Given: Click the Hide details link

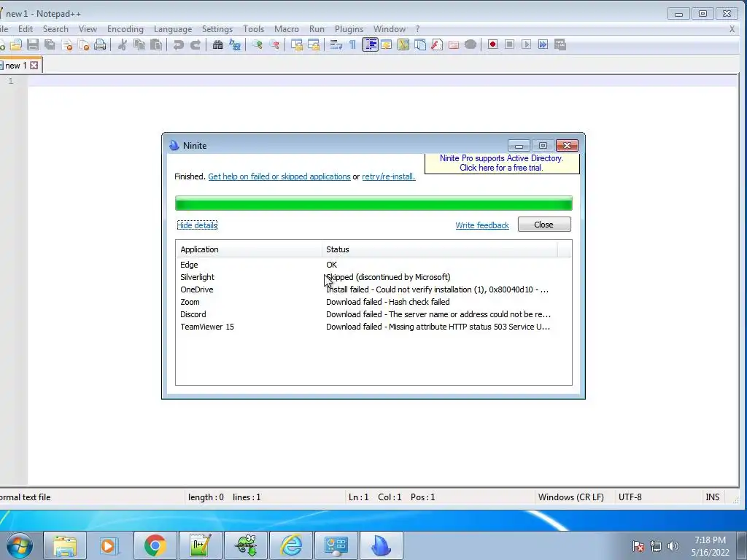Looking at the screenshot, I should [x=197, y=225].
